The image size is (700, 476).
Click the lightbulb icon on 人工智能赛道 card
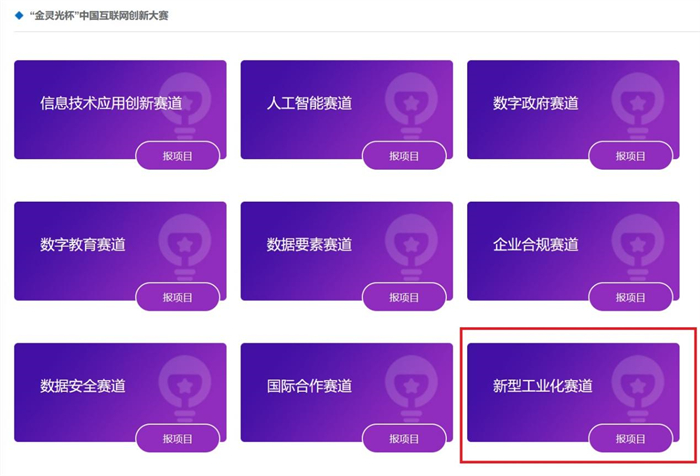pyautogui.click(x=411, y=107)
